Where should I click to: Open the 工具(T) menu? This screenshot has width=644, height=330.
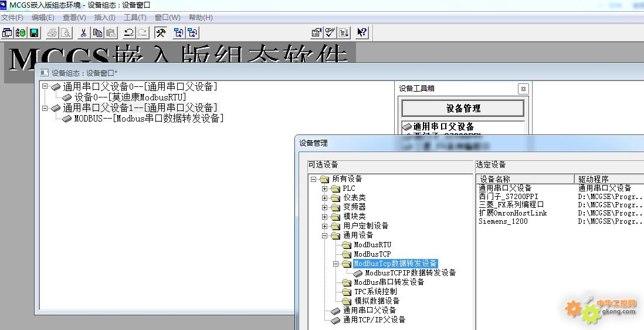click(x=135, y=18)
